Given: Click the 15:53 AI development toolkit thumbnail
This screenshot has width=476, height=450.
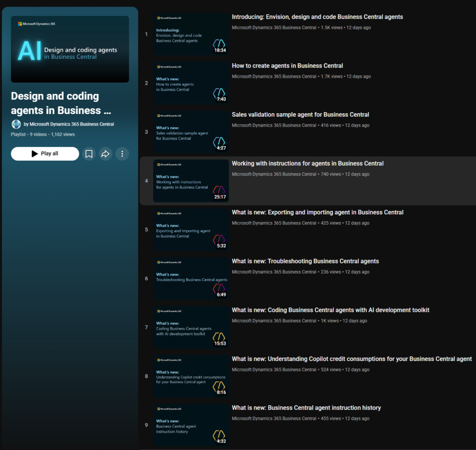Looking at the screenshot, I should [x=191, y=328].
